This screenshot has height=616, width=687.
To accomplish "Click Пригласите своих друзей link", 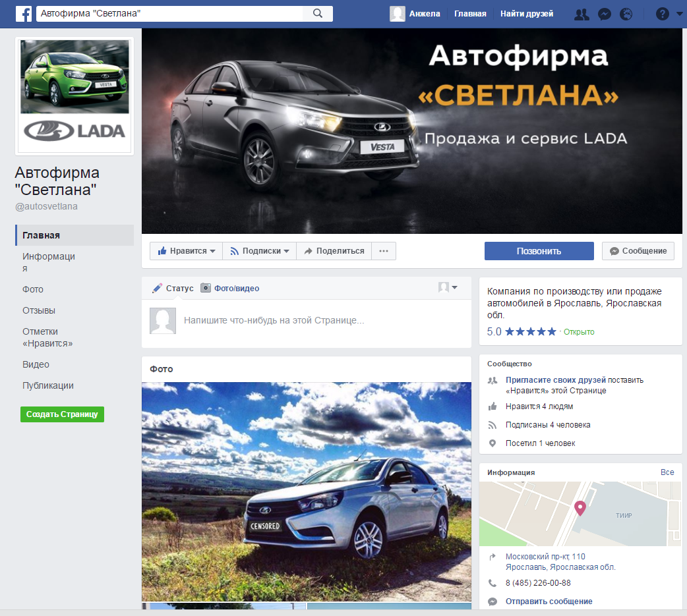I will pyautogui.click(x=556, y=380).
